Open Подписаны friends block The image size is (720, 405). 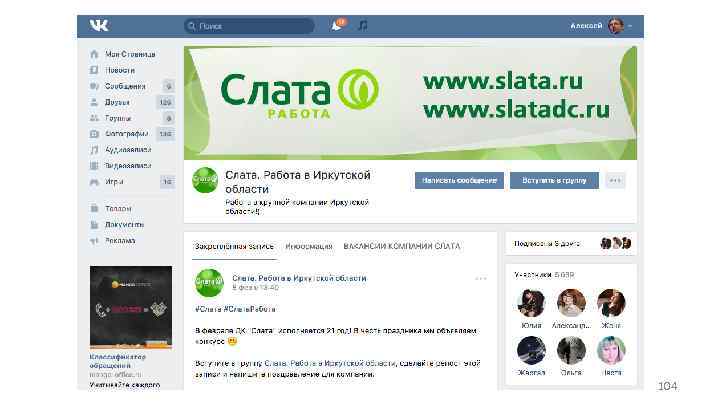point(571,243)
